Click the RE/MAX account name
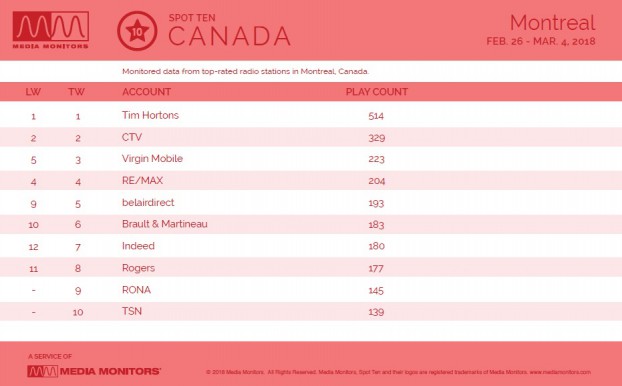The image size is (622, 386). click(x=142, y=181)
